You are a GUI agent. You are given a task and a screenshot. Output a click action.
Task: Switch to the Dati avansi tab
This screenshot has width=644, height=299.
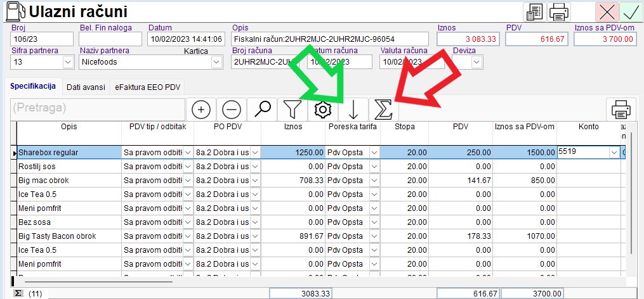tap(86, 87)
